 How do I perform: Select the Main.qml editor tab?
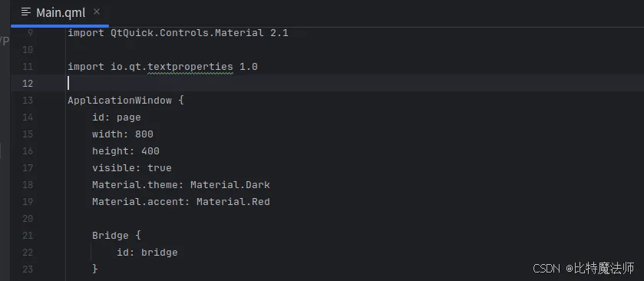click(x=60, y=13)
